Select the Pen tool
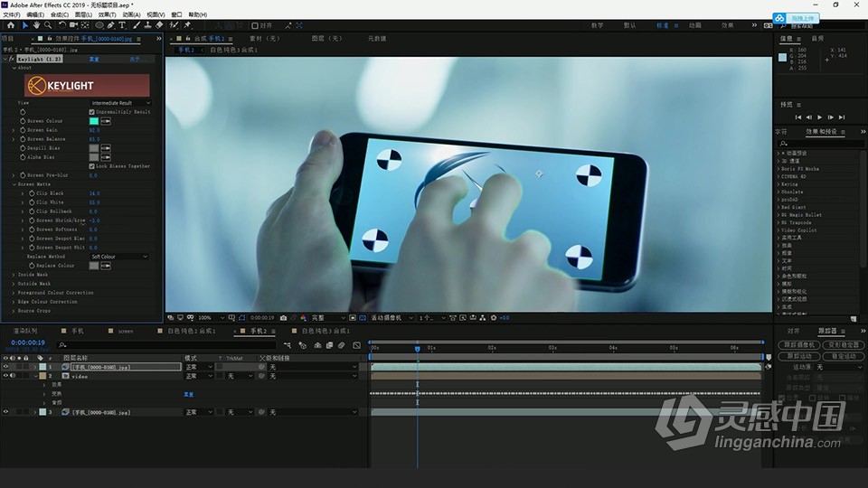This screenshot has width=868, height=488. pos(111,25)
